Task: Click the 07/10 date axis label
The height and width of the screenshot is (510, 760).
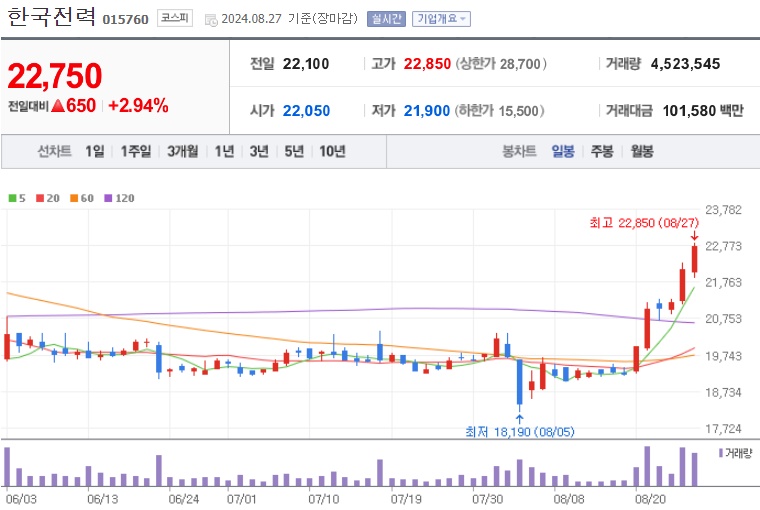Action: (324, 498)
